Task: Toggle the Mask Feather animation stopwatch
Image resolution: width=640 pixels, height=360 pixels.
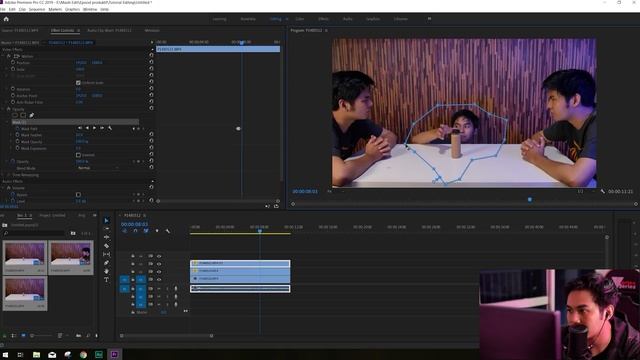Action: 18,135
